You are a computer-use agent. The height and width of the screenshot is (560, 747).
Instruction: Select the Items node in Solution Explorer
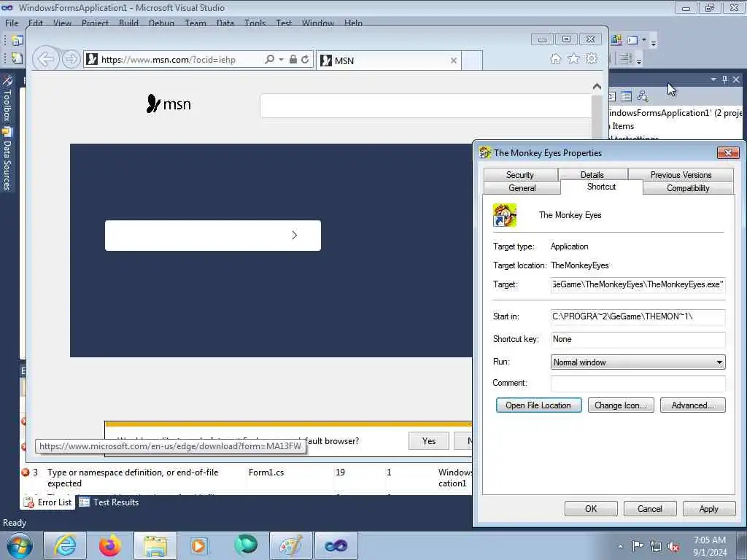pos(623,126)
